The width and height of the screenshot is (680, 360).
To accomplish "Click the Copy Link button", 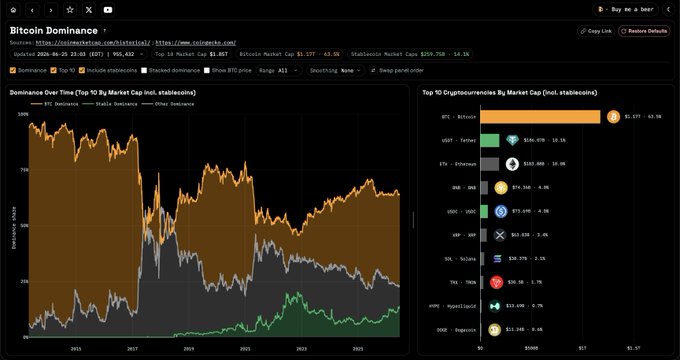I will [596, 31].
